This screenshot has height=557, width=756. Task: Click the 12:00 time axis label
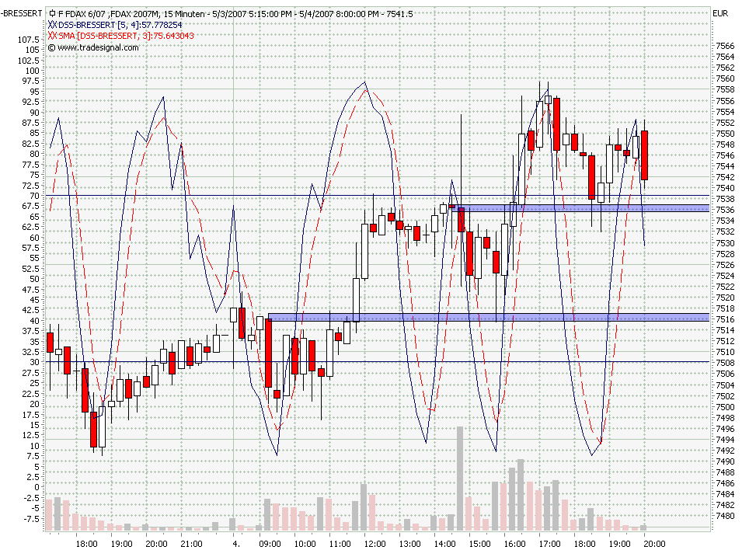click(375, 544)
